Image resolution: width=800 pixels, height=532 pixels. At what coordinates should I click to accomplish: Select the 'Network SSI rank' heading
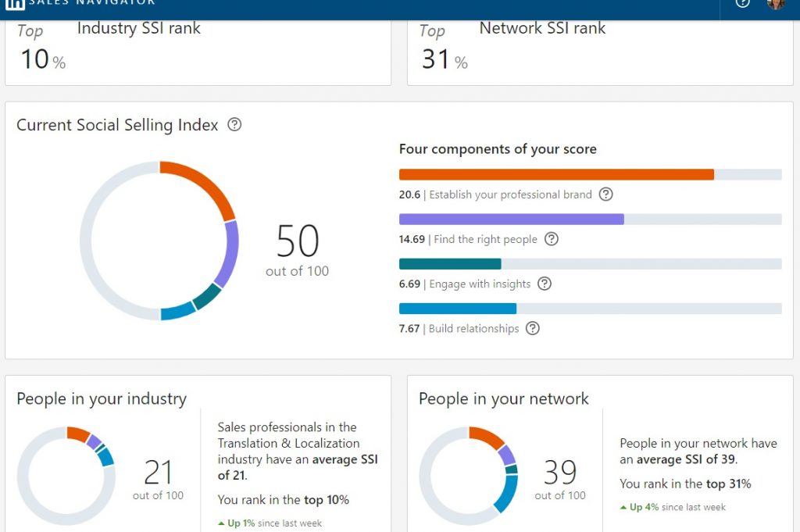point(542,28)
